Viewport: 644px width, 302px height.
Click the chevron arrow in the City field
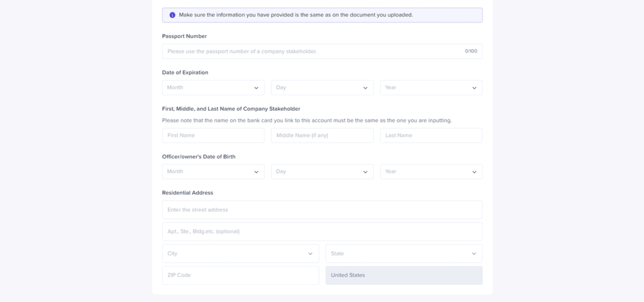[x=310, y=254]
